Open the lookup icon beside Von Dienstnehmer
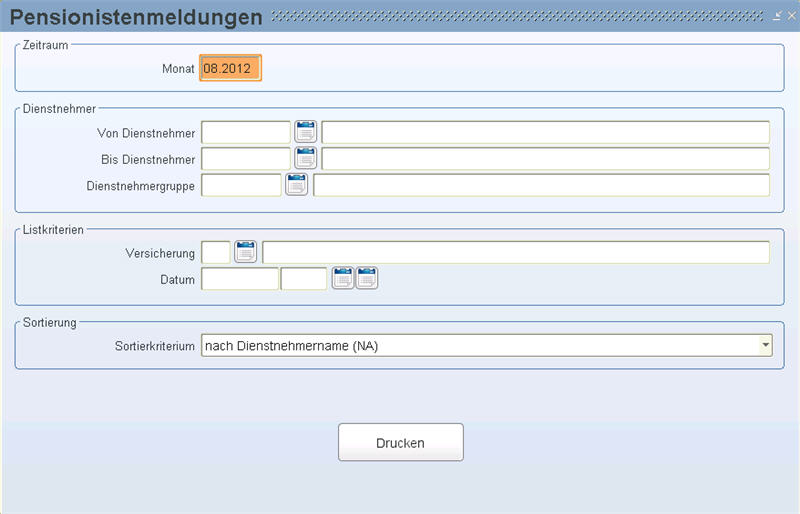 (305, 132)
